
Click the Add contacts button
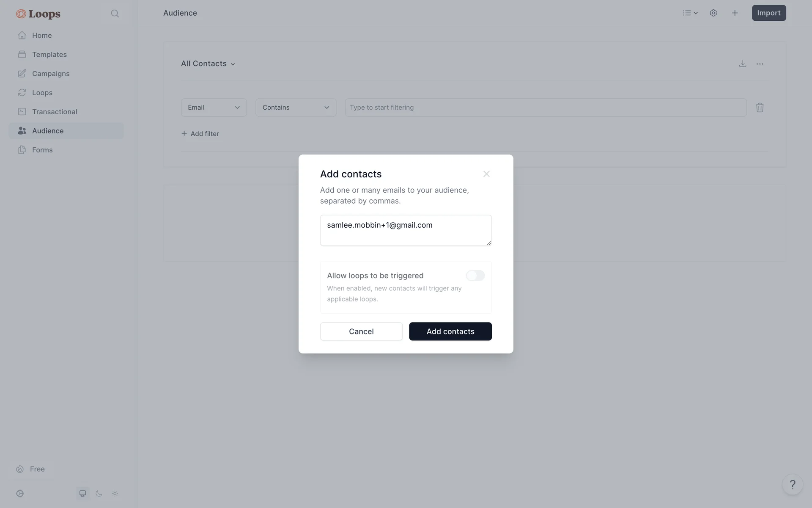pyautogui.click(x=450, y=331)
